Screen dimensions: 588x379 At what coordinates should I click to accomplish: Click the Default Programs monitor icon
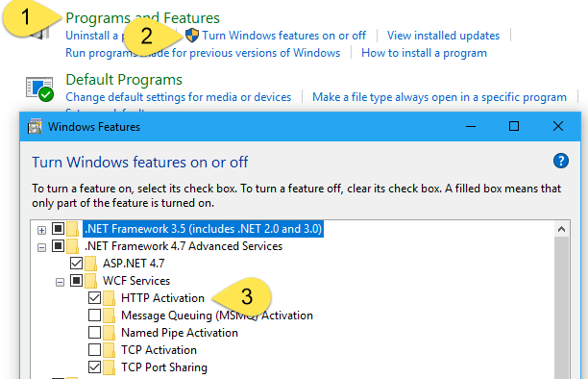tap(39, 89)
